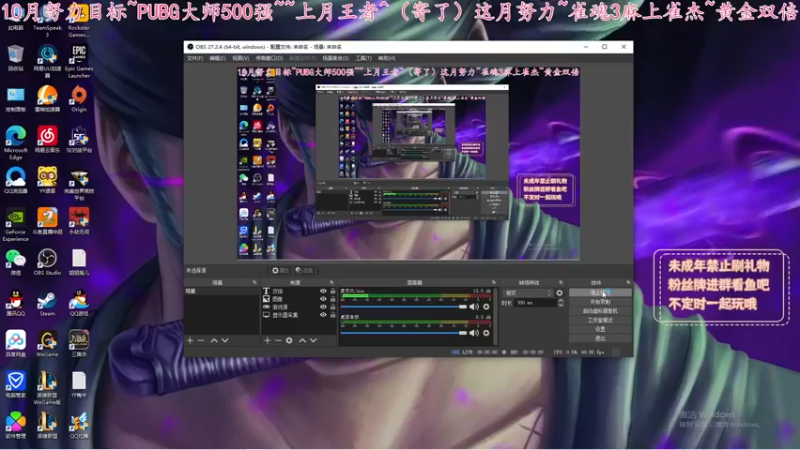This screenshot has height=450, width=800.
Task: Select the Recycle Bin desktop icon
Action: coord(16,58)
